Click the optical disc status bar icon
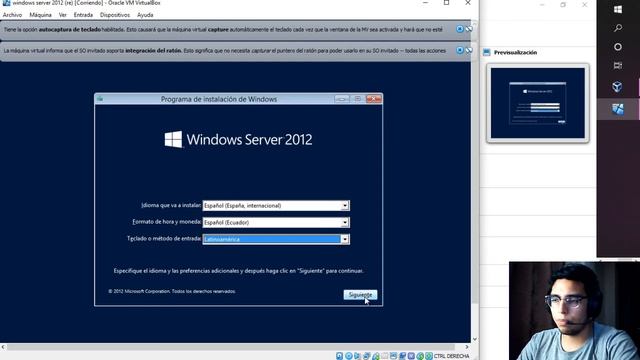 tap(349, 356)
